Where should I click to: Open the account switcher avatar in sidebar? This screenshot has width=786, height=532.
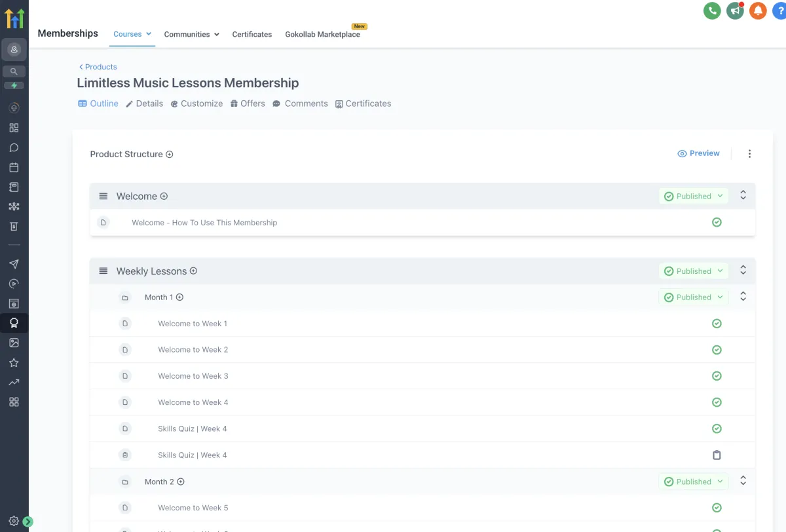tap(14, 50)
